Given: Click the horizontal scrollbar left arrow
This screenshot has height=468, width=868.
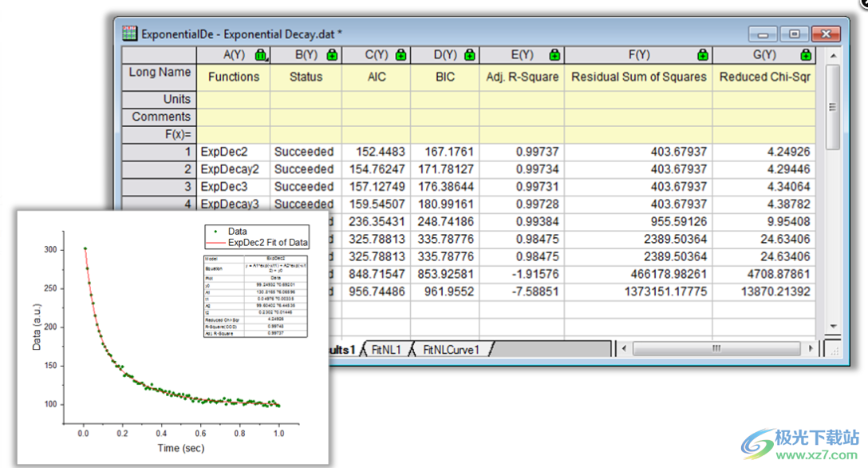Looking at the screenshot, I should 625,348.
